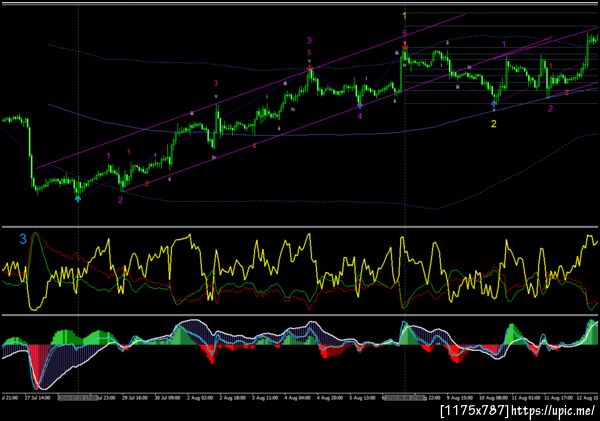Select the magenta wave 4 label
This screenshot has width=600, height=421.
pos(360,116)
